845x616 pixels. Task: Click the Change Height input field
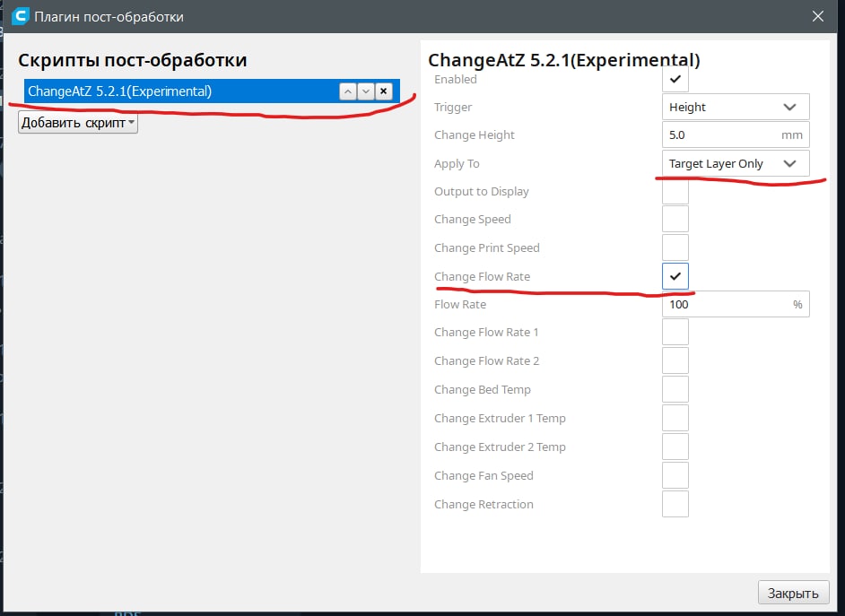pyautogui.click(x=736, y=135)
